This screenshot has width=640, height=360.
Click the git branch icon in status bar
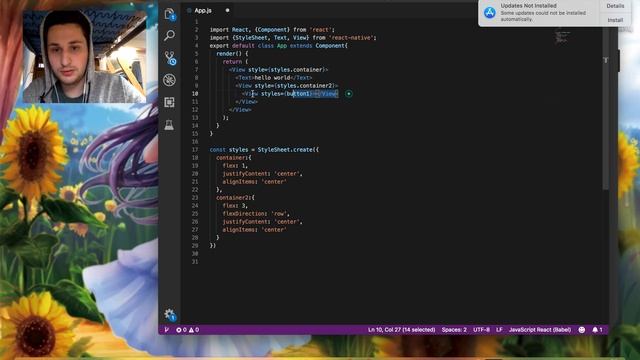pyautogui.click(x=167, y=329)
